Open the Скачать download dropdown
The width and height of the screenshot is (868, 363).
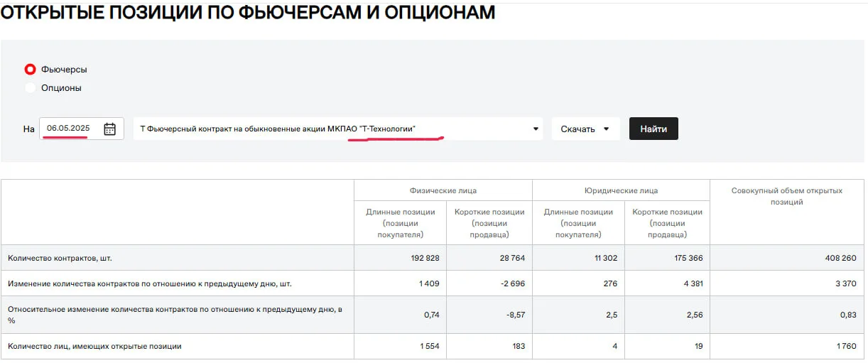[x=585, y=129]
